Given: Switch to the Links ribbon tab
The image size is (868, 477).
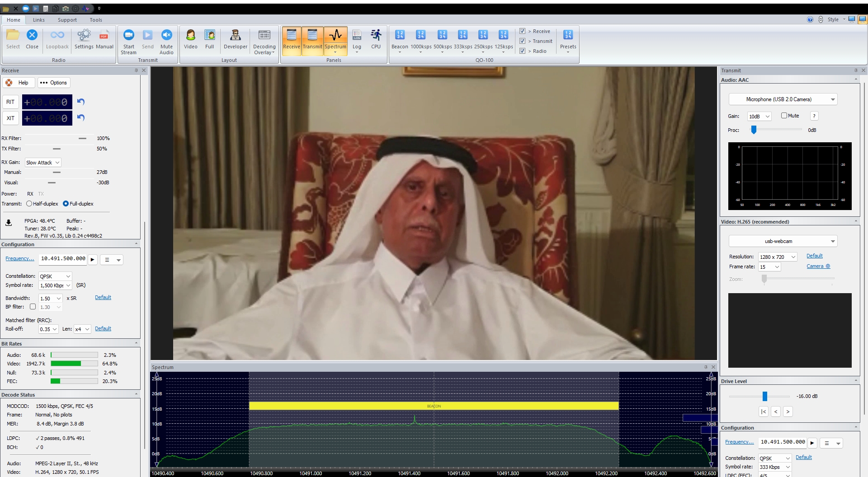Looking at the screenshot, I should (39, 20).
